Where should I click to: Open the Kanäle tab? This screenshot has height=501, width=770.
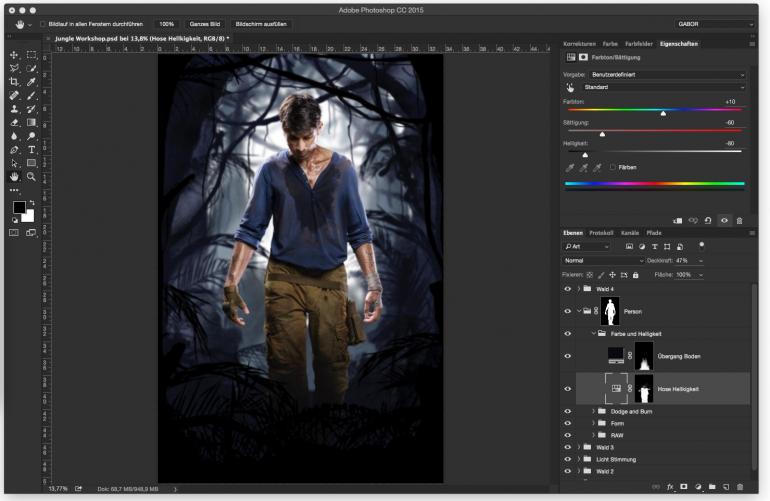tap(630, 233)
